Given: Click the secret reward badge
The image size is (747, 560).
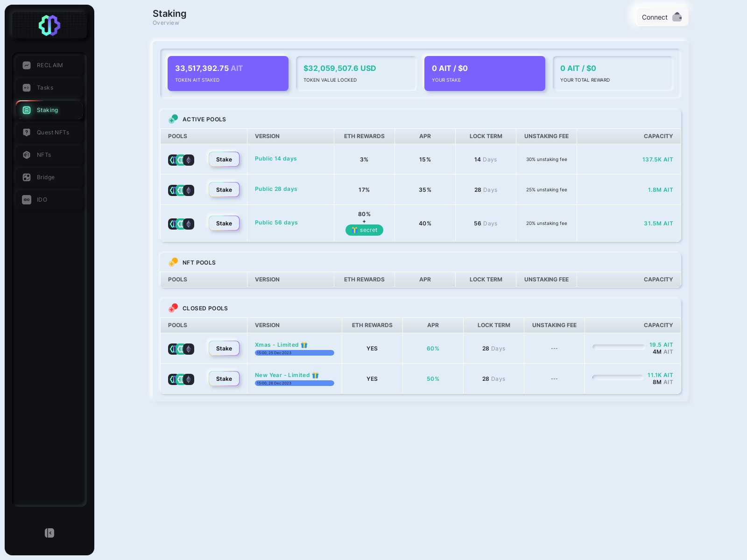Looking at the screenshot, I should pos(364,230).
